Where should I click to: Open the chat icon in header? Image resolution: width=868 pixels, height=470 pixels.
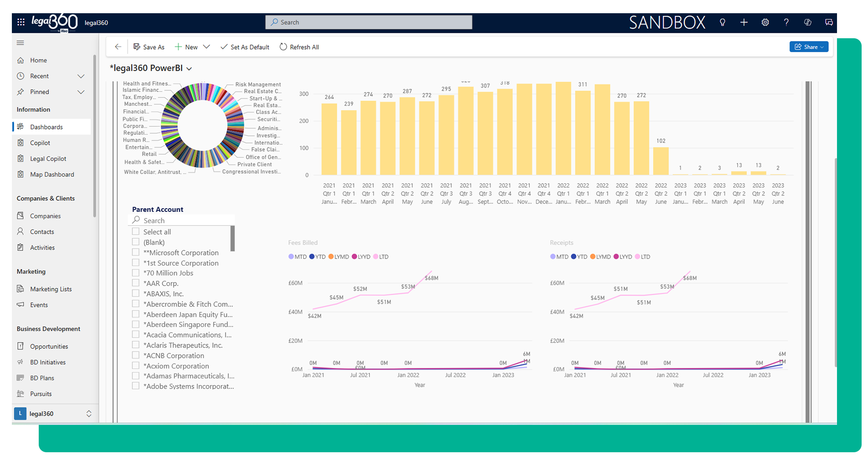coord(828,22)
